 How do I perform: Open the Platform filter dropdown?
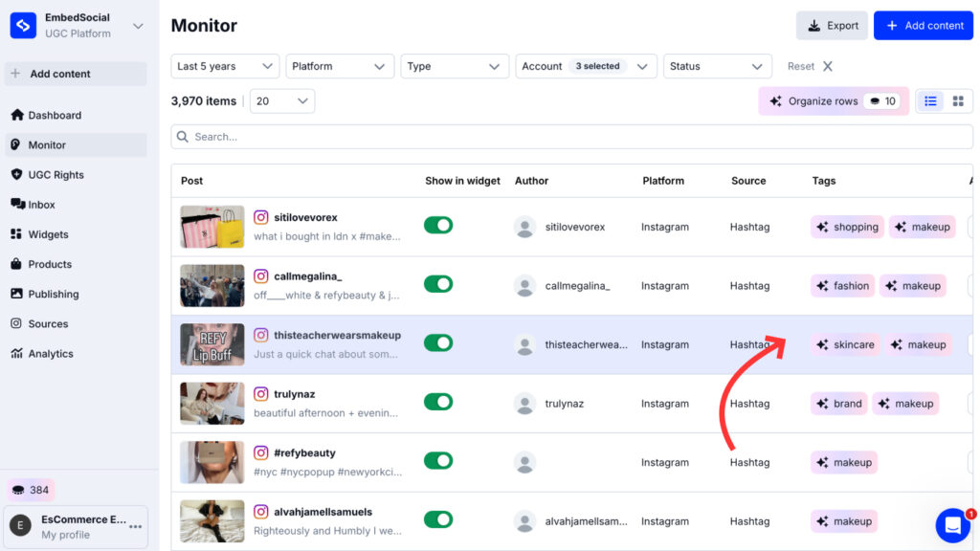[340, 66]
